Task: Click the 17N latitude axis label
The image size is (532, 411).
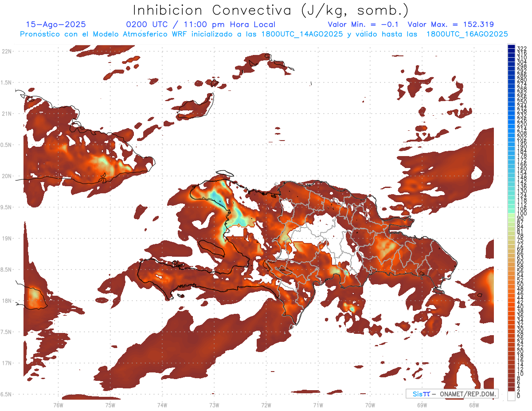Action: click(x=7, y=363)
